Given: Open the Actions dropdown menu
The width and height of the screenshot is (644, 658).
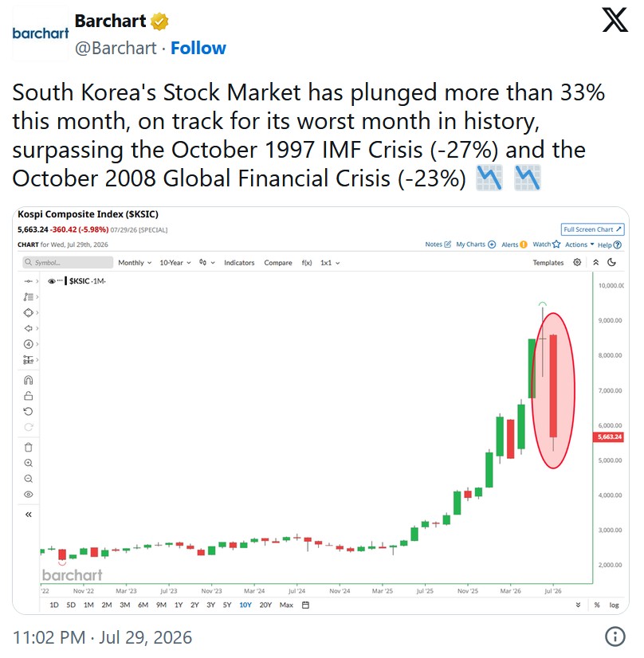Looking at the screenshot, I should coord(579,245).
